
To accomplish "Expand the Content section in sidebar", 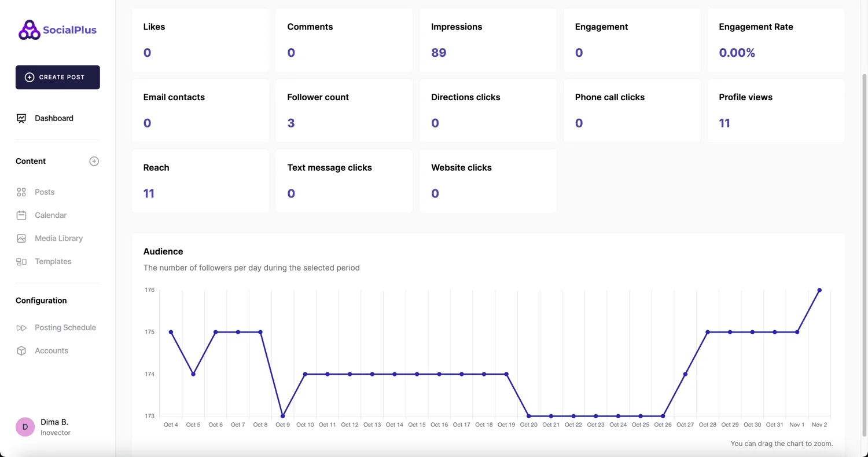I will (x=30, y=161).
